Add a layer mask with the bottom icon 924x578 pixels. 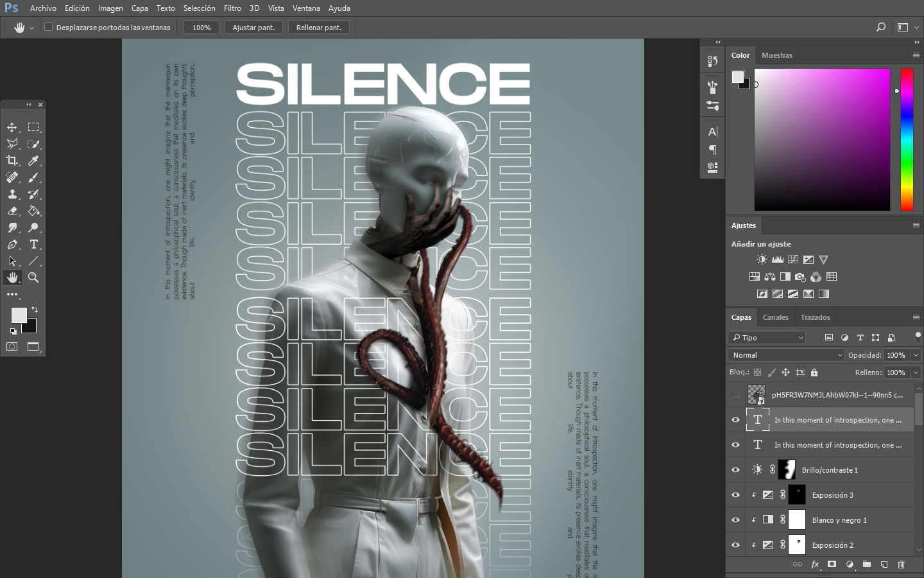coord(832,565)
